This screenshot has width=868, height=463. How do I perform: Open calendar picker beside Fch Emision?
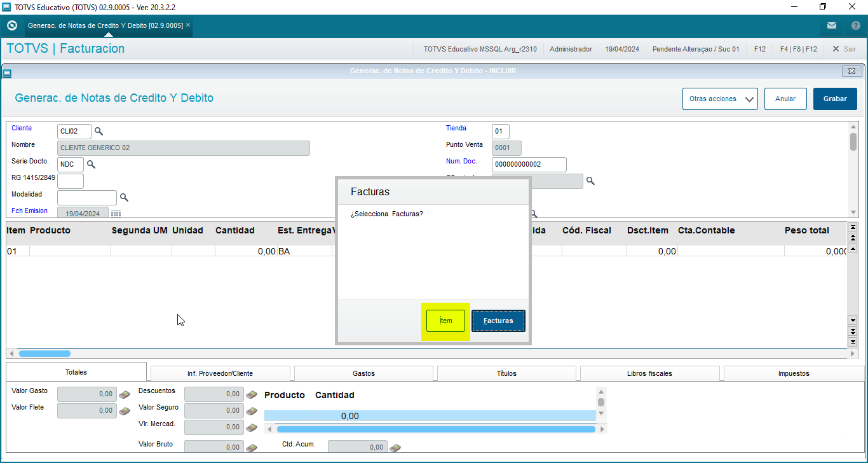pos(116,214)
